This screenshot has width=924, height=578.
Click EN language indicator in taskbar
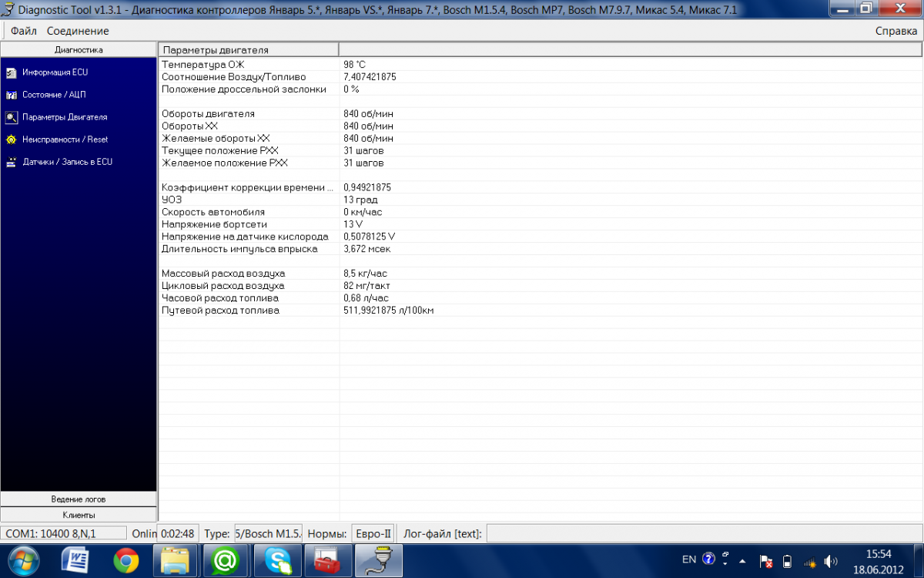tap(689, 560)
